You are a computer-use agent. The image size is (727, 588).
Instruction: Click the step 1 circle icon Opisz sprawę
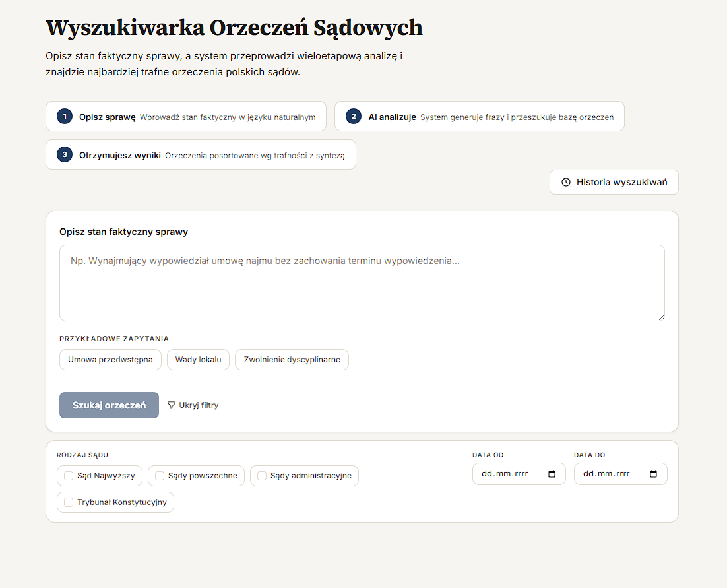[x=64, y=115]
